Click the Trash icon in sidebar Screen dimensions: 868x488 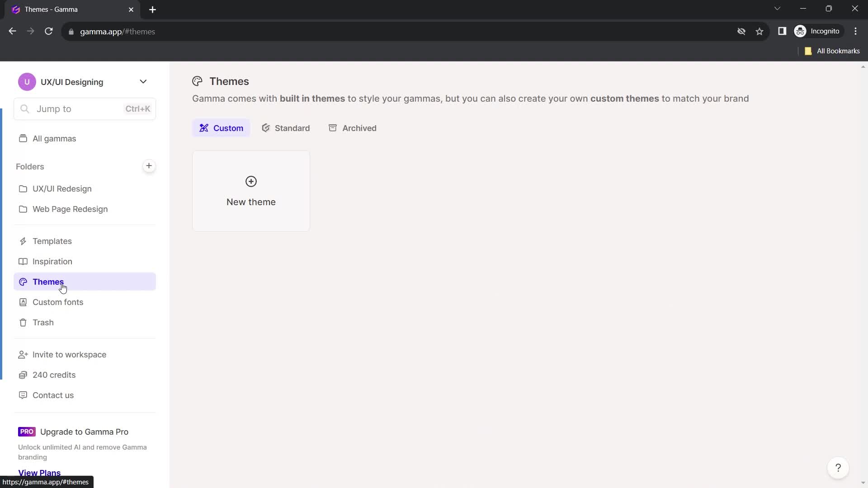coord(22,322)
